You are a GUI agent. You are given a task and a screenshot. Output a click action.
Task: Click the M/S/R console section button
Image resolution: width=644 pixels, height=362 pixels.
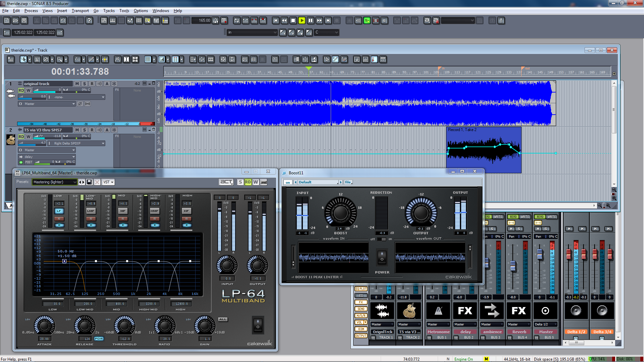[361, 316]
